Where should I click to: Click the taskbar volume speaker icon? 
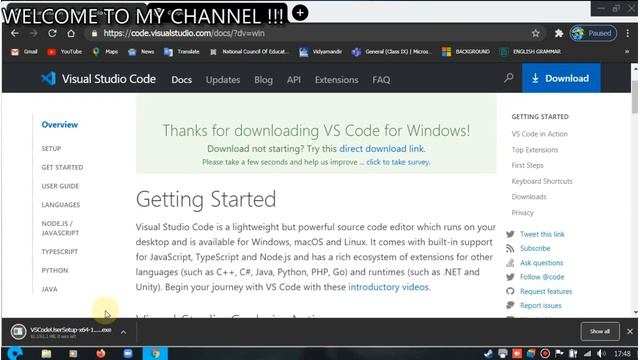pyautogui.click(x=602, y=353)
